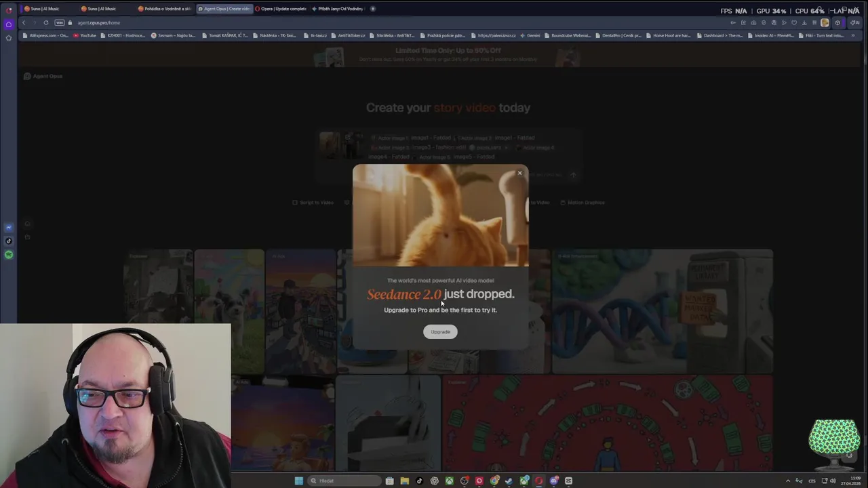Open the downloads icon
Viewport: 868px width, 488px height.
tap(804, 22)
